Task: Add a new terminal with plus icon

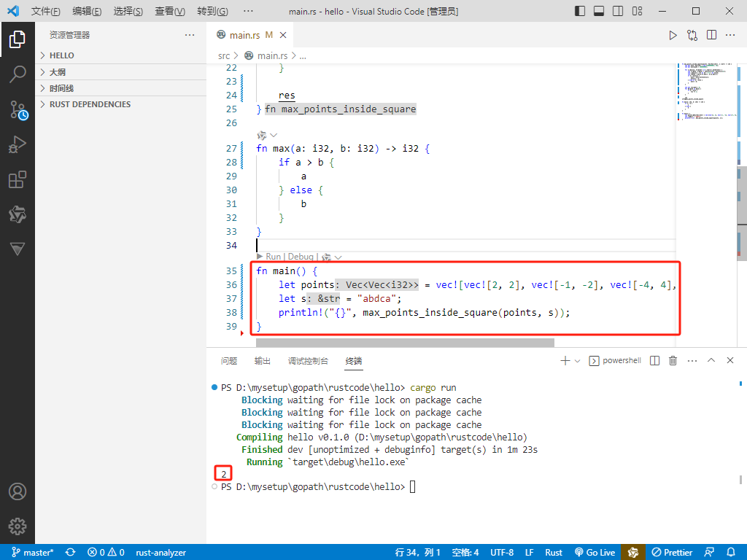Action: [565, 360]
